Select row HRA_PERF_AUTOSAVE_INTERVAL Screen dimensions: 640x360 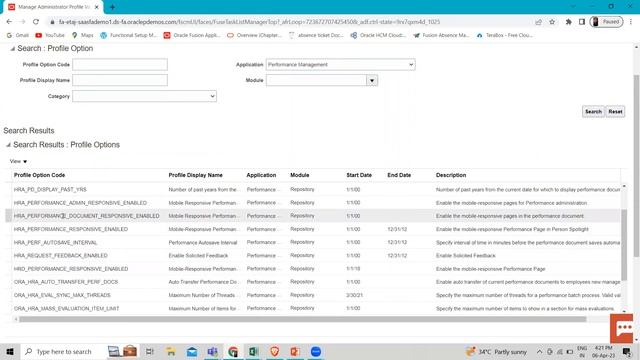pos(313,242)
